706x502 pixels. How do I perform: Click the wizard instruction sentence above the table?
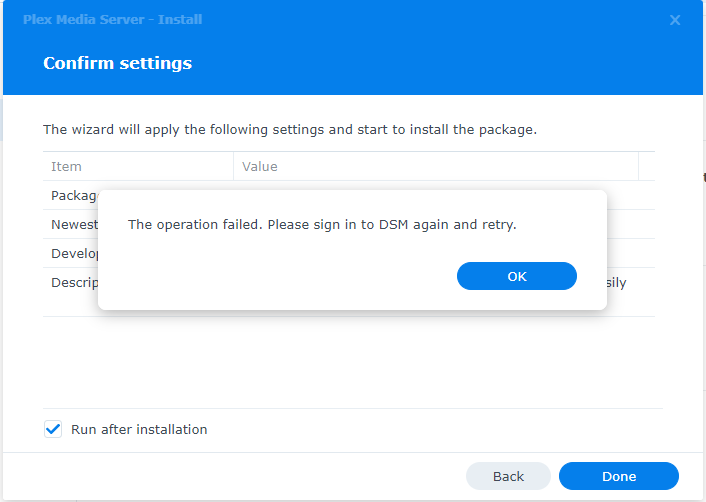pos(290,129)
